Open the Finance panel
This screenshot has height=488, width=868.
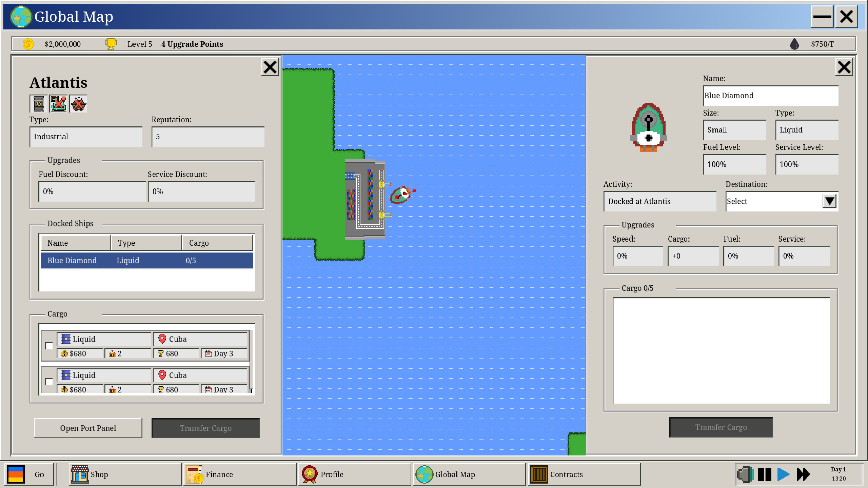219,474
